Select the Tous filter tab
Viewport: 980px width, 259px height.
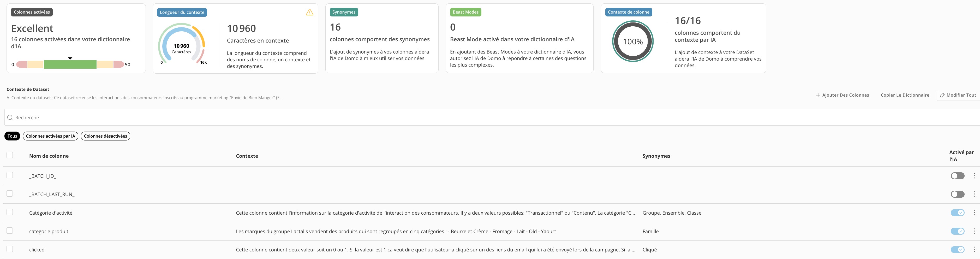(12, 136)
